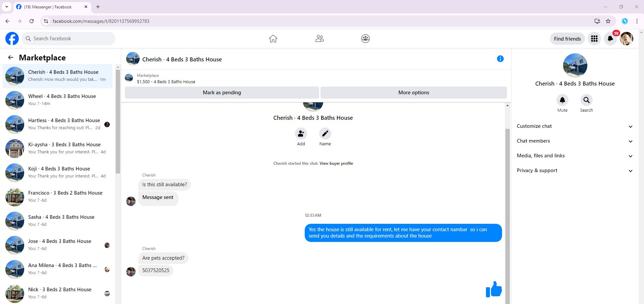The image size is (644, 304).
Task: Bookmark this page with the star icon
Action: (x=608, y=21)
